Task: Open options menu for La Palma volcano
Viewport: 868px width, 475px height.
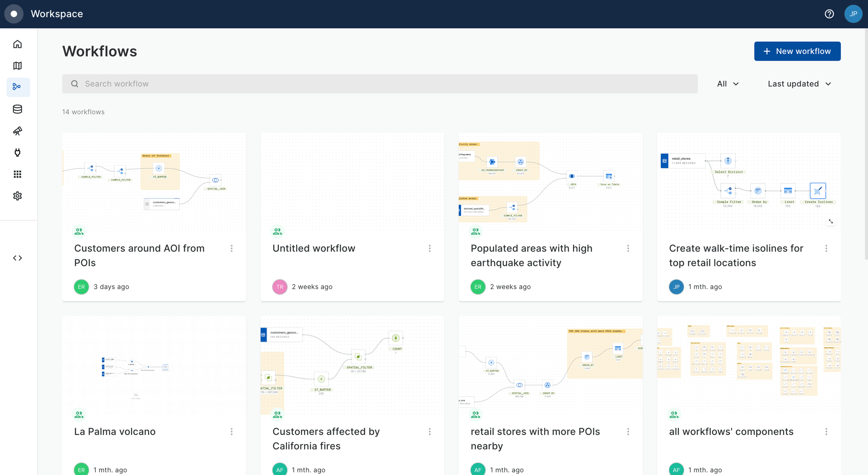Action: coord(231,432)
